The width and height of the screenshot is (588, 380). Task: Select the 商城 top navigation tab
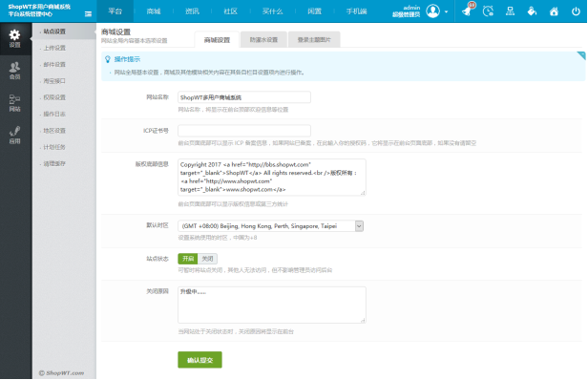click(x=154, y=11)
